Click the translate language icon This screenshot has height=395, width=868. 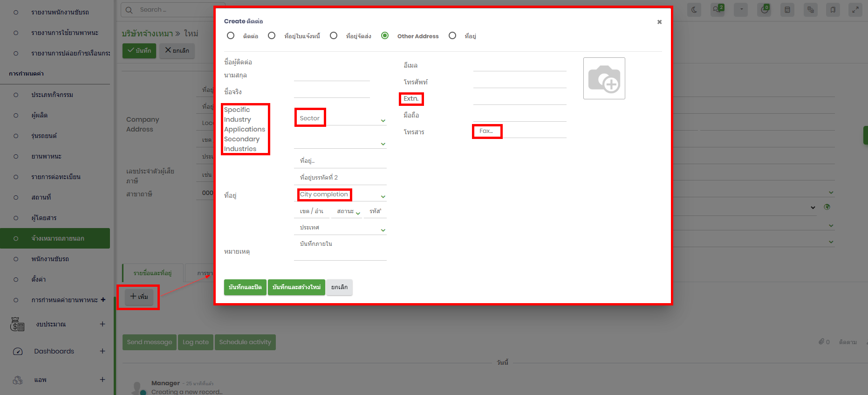pos(811,10)
